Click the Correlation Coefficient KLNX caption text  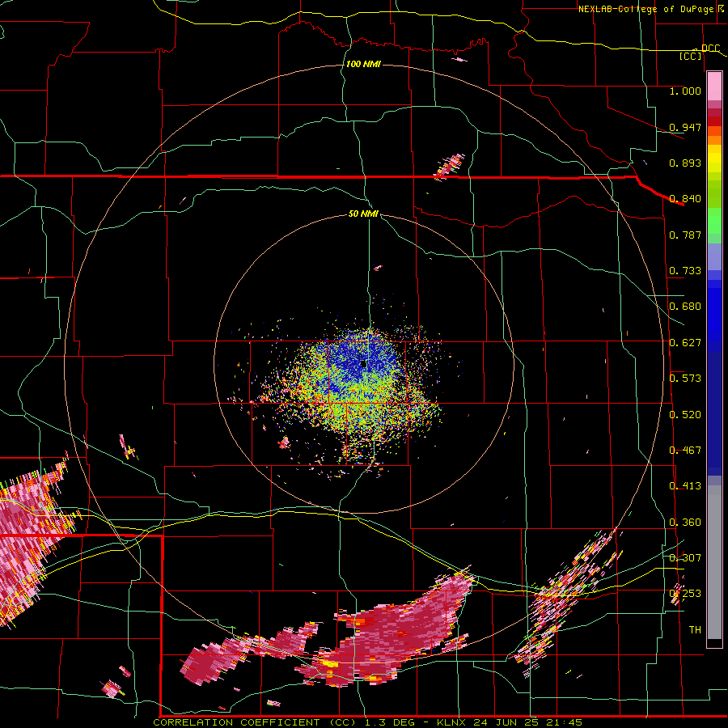coord(368,722)
